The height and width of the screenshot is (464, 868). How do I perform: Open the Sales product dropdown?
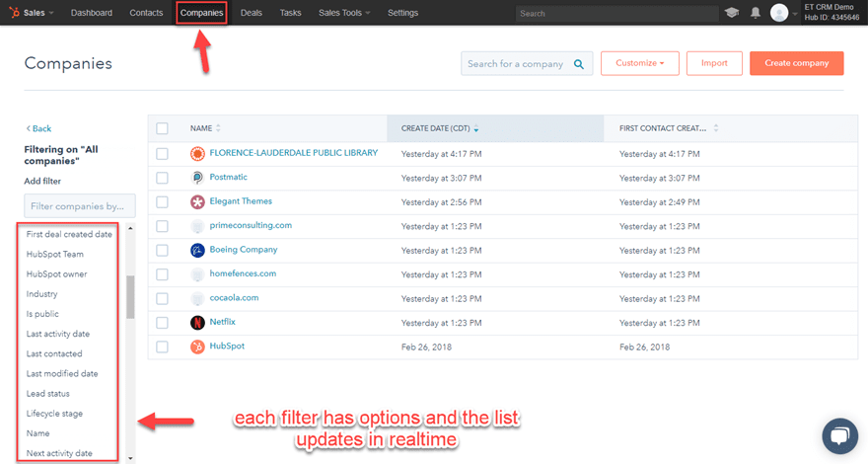[38, 13]
